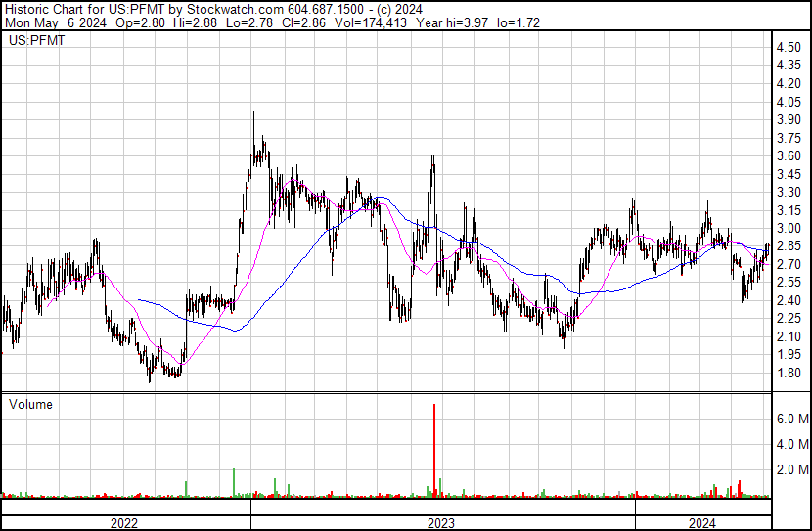Click the 1.80 price axis label

pyautogui.click(x=789, y=374)
